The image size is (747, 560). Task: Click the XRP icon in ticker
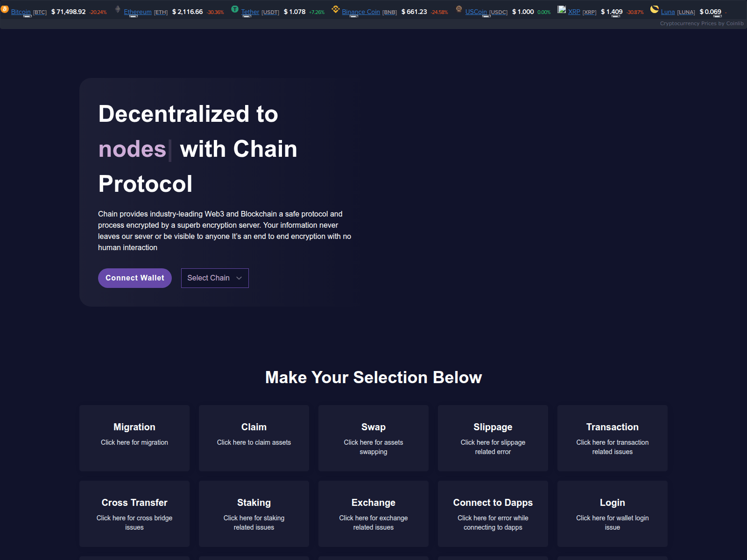(562, 9)
